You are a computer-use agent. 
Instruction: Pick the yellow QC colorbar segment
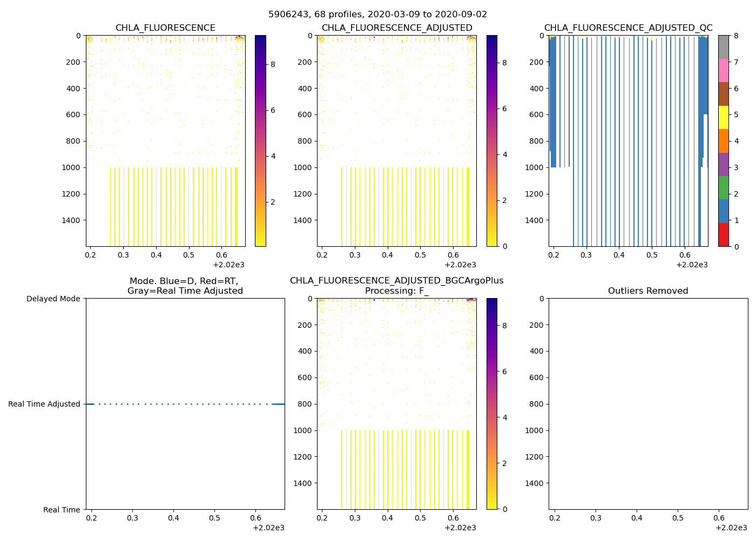(723, 118)
